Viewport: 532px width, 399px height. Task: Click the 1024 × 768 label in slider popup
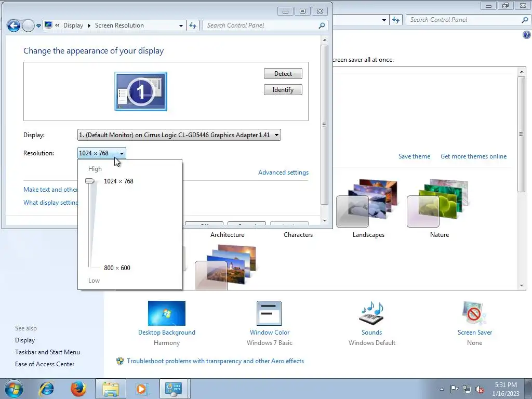tap(119, 181)
